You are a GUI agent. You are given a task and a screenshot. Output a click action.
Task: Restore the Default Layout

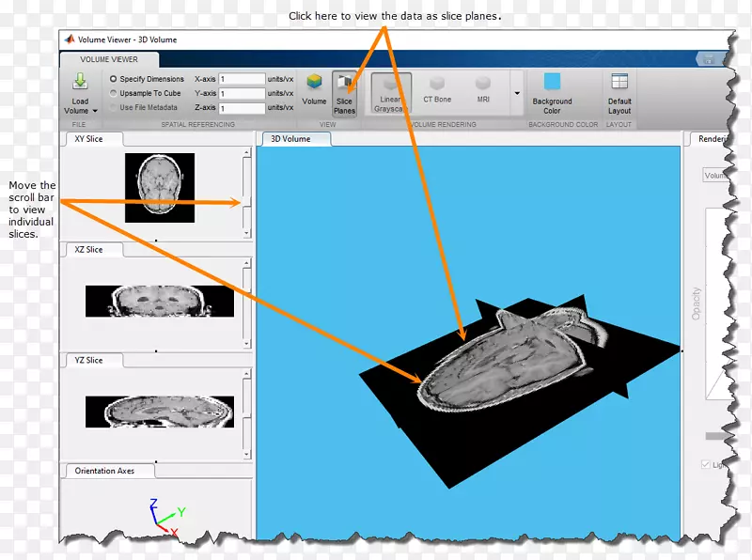coord(619,92)
